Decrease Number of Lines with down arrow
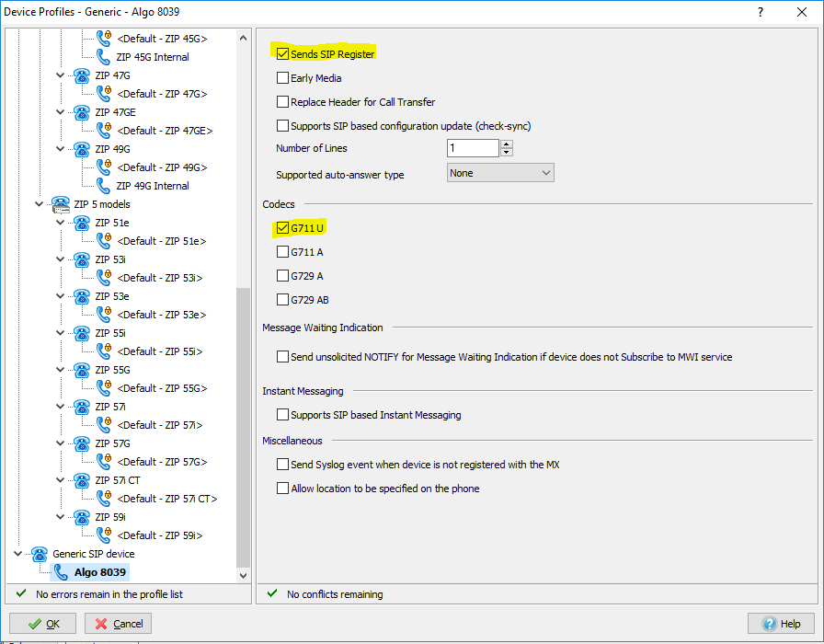This screenshot has width=824, height=644. pyautogui.click(x=506, y=153)
